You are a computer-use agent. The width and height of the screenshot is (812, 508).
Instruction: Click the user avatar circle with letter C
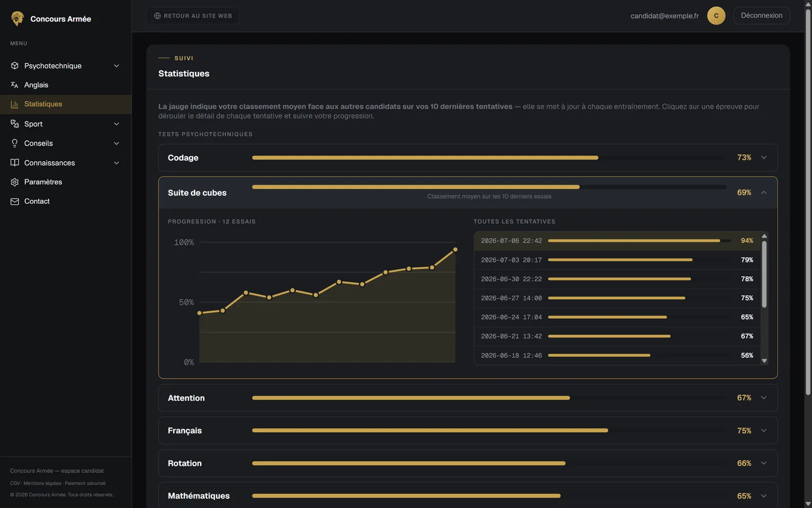[716, 16]
